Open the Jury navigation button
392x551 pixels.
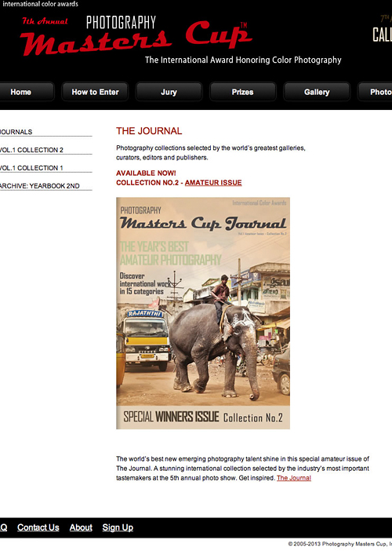(x=169, y=92)
